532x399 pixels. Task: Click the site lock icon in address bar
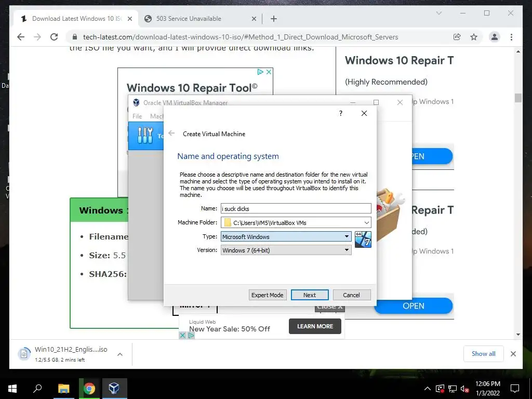coord(75,37)
